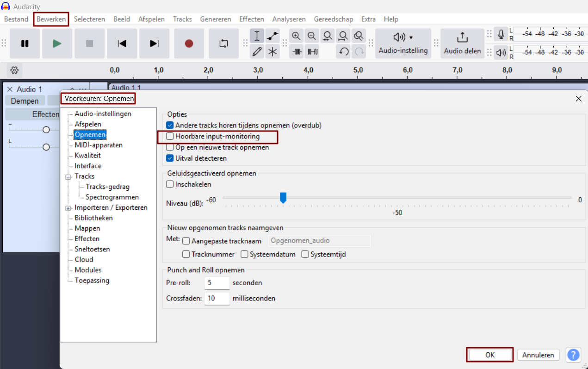Close the Audio 1 track with X

pos(10,89)
